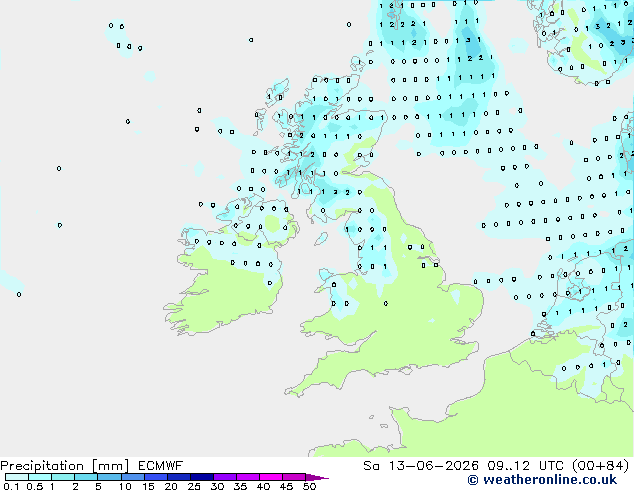Click the "ECMWF" model name label

tap(161, 466)
